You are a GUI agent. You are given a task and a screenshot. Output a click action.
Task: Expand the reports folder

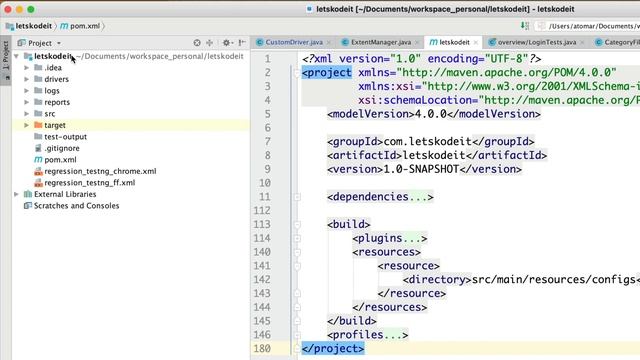(x=27, y=102)
